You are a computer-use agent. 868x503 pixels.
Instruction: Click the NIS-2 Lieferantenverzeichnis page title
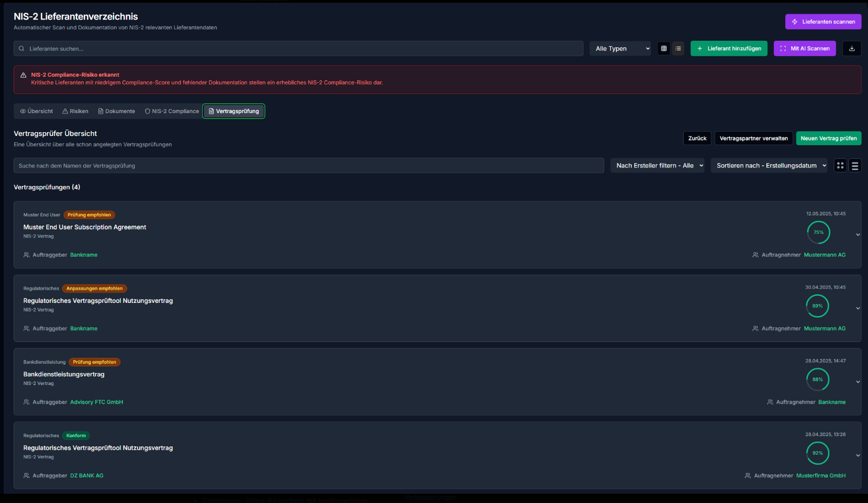coord(76,16)
